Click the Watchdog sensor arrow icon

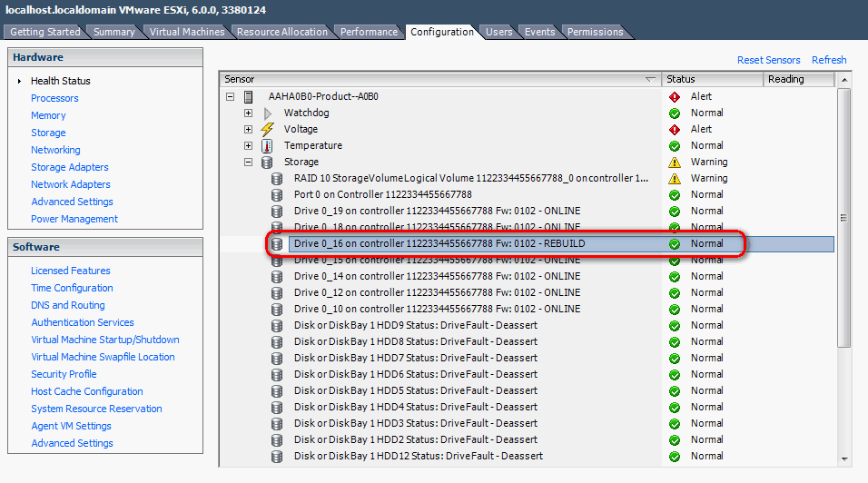pos(268,113)
